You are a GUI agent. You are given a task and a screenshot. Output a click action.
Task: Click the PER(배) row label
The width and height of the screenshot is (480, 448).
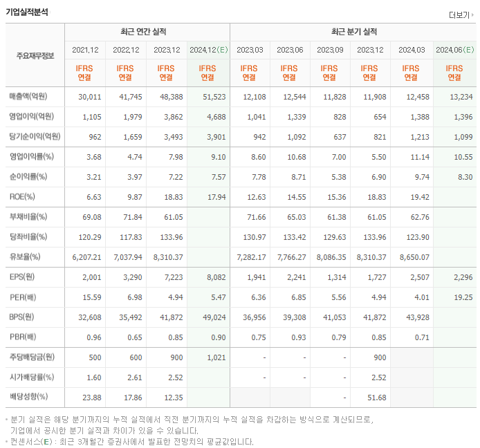[23, 297]
